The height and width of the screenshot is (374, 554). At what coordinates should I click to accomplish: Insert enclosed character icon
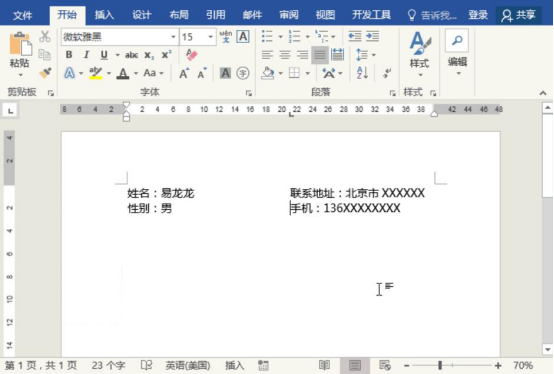[x=243, y=73]
